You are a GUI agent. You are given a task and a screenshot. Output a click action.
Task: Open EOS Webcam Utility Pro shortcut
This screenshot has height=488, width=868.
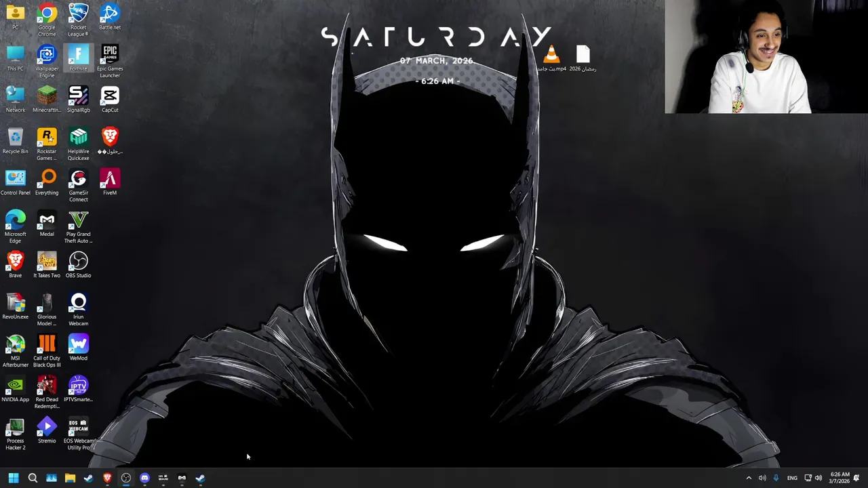tap(78, 434)
